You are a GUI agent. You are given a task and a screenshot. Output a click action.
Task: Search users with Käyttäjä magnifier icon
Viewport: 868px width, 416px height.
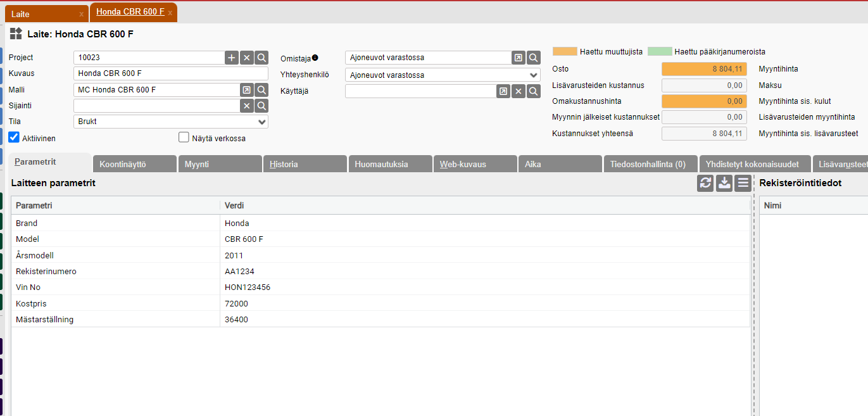click(534, 91)
